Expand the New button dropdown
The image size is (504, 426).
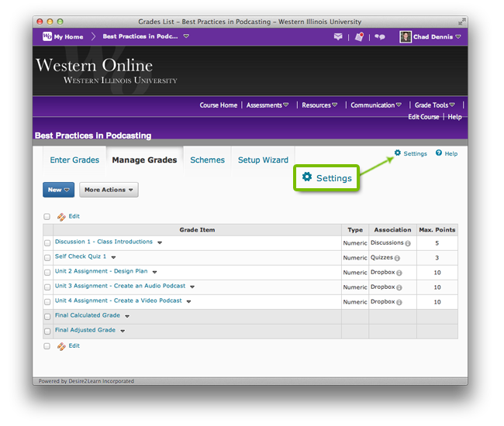pyautogui.click(x=59, y=190)
